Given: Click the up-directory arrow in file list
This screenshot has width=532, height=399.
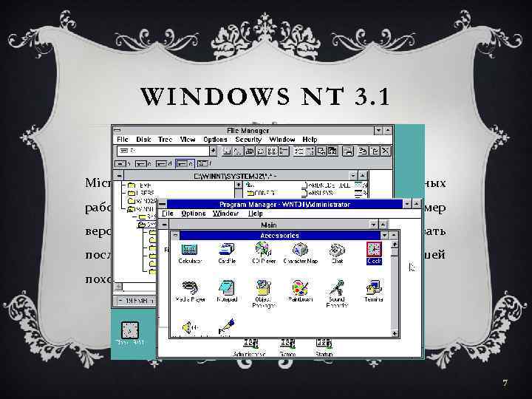Looking at the screenshot, I should 250,185.
